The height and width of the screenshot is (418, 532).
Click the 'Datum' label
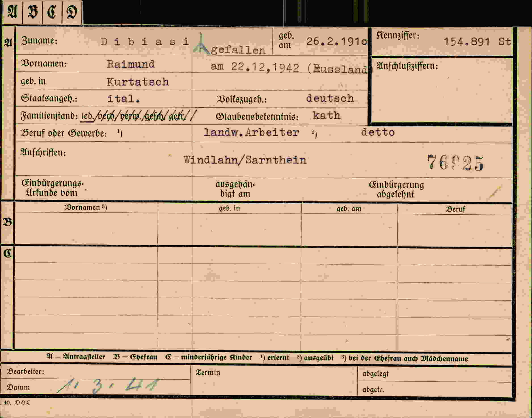point(18,387)
